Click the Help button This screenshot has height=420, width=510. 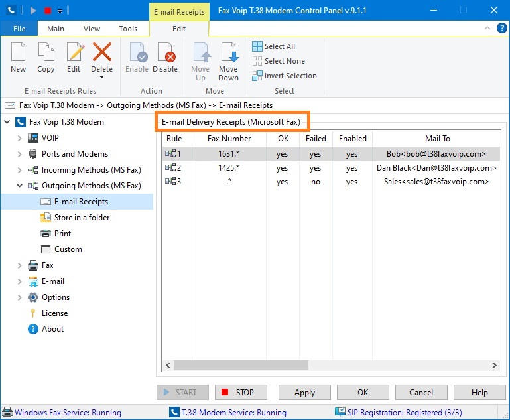[479, 393]
